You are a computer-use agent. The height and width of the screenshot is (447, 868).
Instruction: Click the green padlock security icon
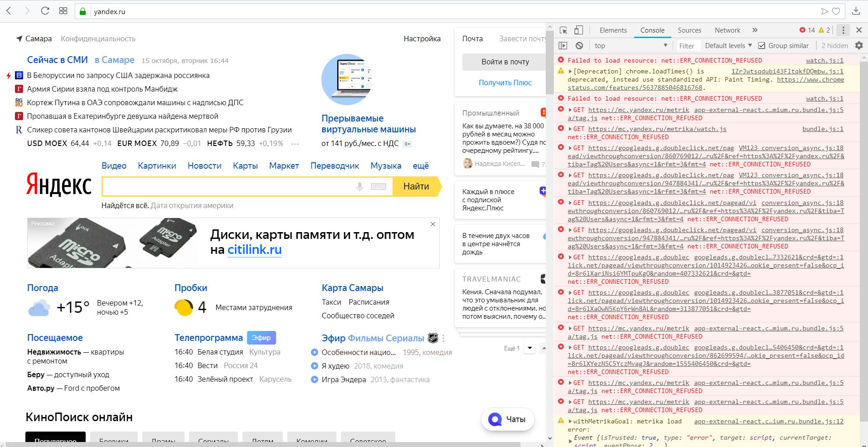(83, 12)
